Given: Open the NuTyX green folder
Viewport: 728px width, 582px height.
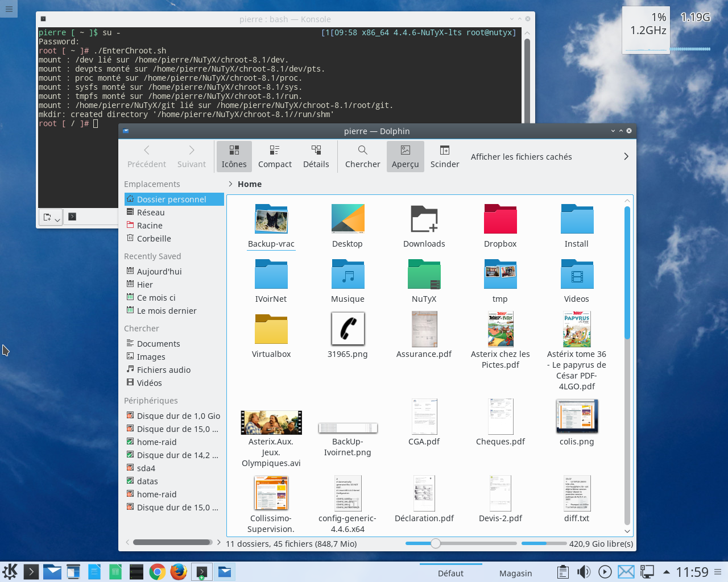Looking at the screenshot, I should coord(424,275).
